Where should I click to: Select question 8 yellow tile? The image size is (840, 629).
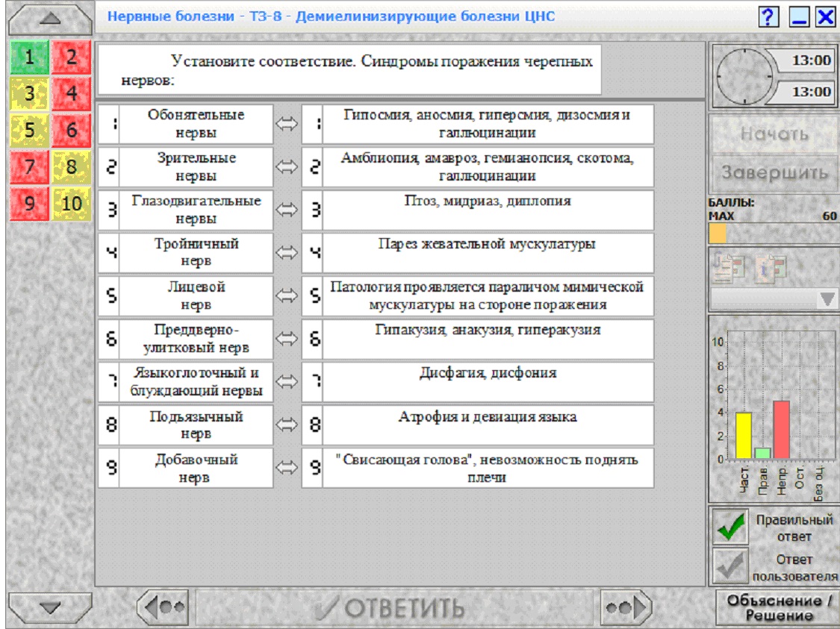(x=71, y=166)
